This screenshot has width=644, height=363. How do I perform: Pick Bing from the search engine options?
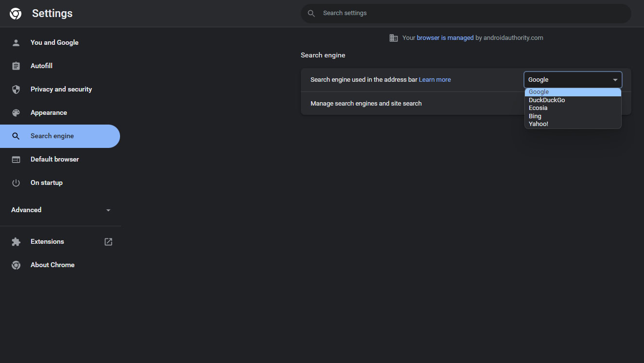535,116
